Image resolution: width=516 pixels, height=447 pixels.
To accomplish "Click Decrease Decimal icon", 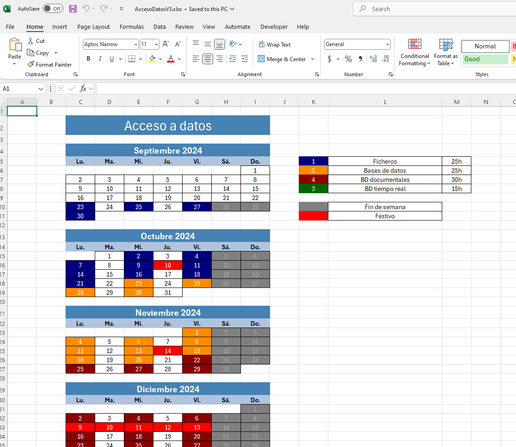I will click(386, 59).
